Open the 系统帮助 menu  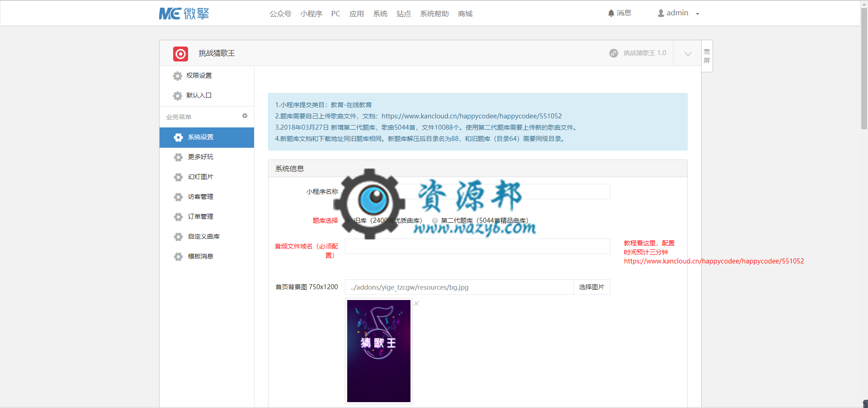pyautogui.click(x=434, y=14)
